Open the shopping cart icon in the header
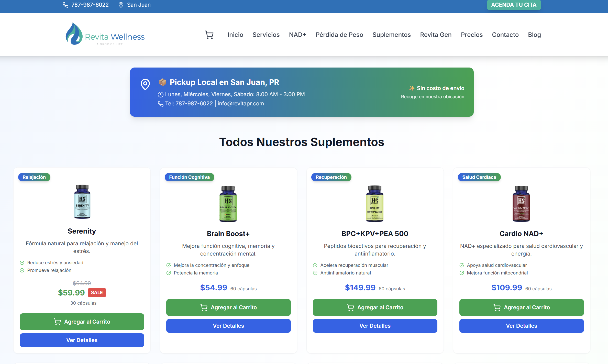This screenshot has height=364, width=608. click(x=209, y=35)
